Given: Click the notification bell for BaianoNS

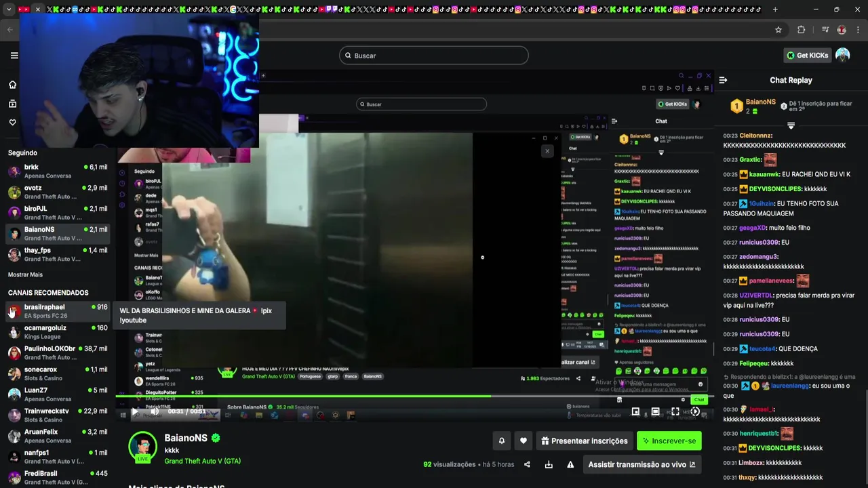Looking at the screenshot, I should coord(502,441).
